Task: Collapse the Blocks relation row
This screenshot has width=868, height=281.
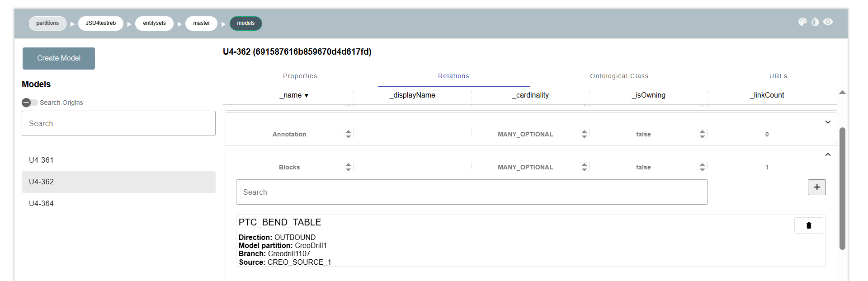Action: point(828,155)
